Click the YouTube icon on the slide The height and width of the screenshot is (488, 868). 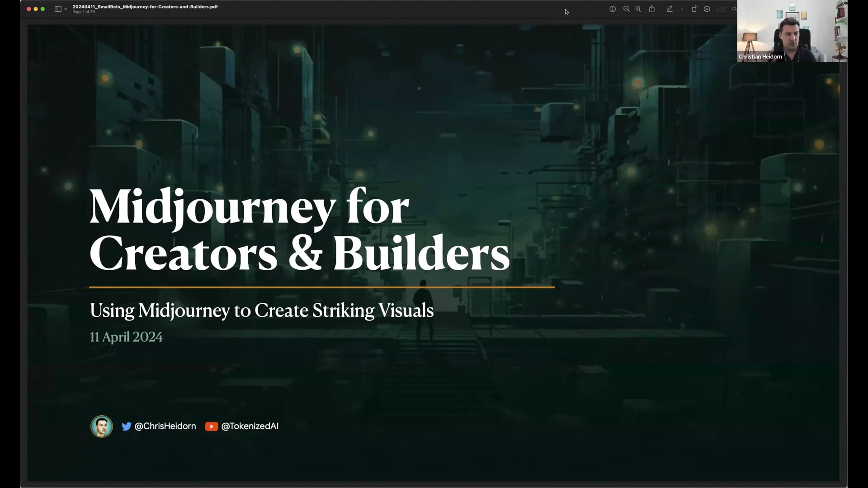(x=212, y=426)
